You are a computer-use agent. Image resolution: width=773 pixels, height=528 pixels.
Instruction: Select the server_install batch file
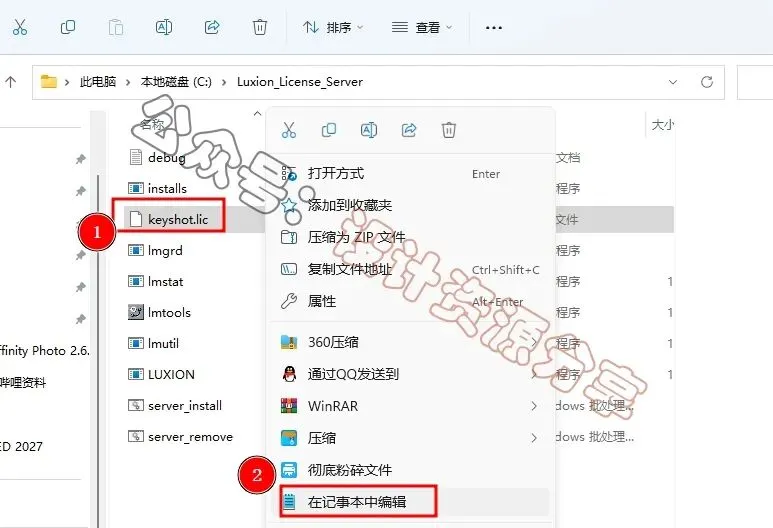(185, 406)
